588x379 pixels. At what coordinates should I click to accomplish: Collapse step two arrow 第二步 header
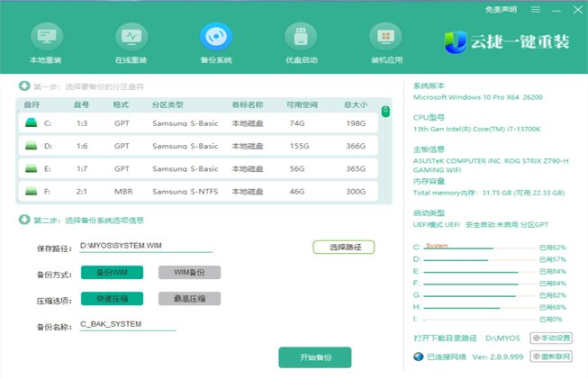tap(23, 219)
